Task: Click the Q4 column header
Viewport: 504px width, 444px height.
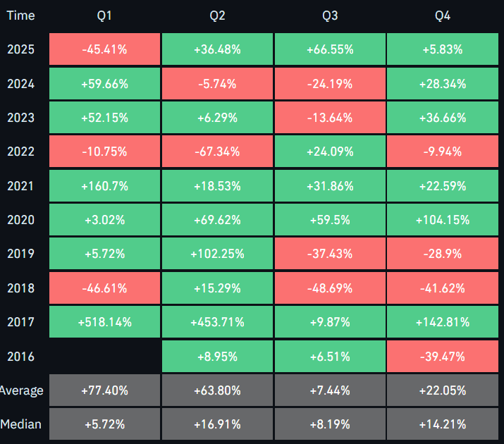Action: pos(443,16)
